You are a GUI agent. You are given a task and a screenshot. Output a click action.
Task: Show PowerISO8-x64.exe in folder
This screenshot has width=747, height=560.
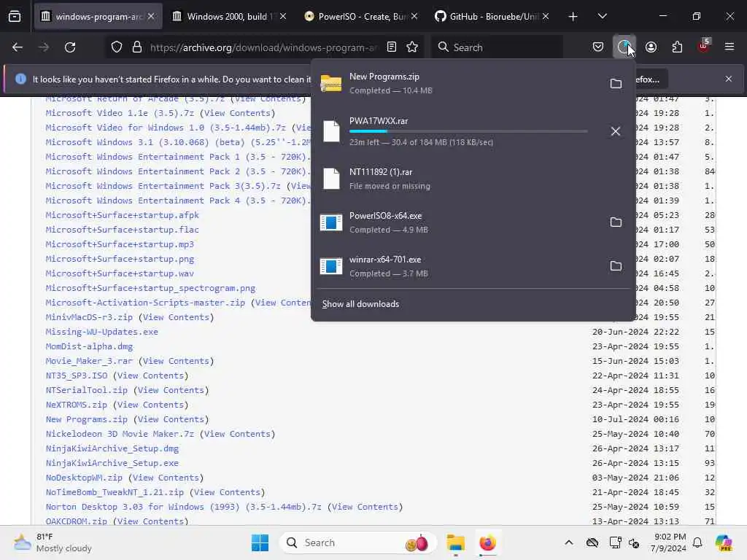point(616,222)
